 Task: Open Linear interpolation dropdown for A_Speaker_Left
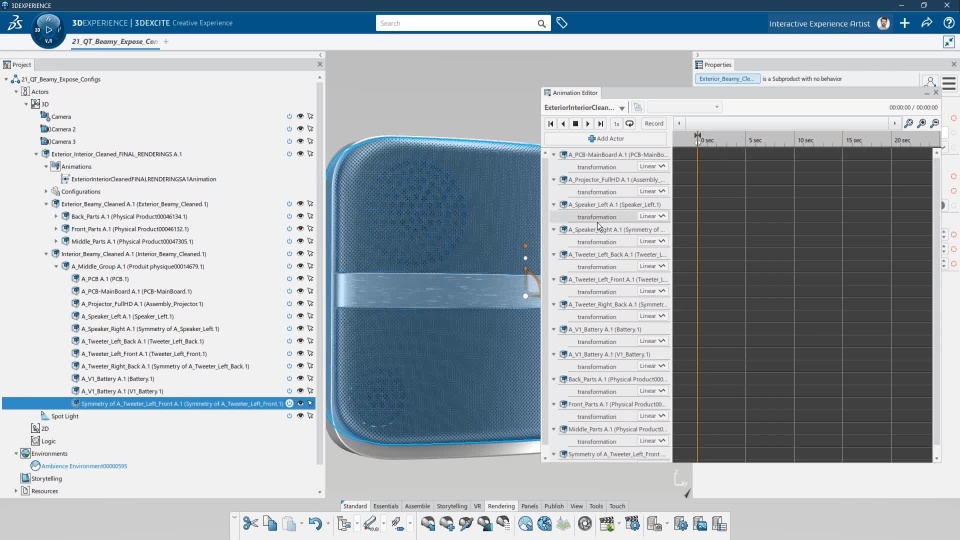pyautogui.click(x=652, y=216)
